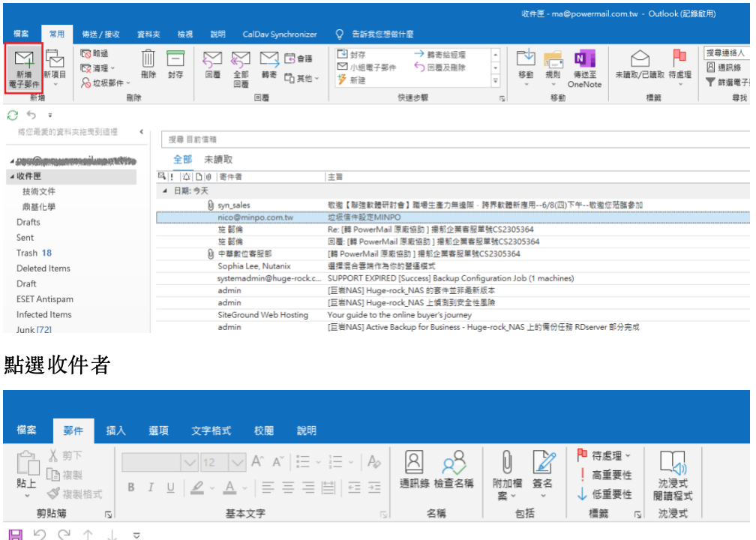Open 通訊錄 in main window 尋找 group
Image resolution: width=756 pixels, height=540 pixels.
tap(724, 67)
